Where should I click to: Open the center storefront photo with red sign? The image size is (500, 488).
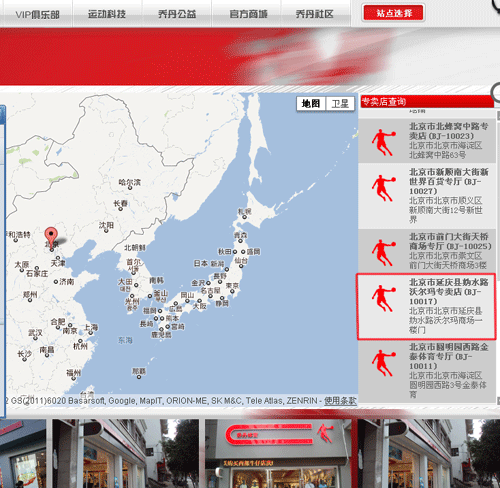click(x=278, y=453)
